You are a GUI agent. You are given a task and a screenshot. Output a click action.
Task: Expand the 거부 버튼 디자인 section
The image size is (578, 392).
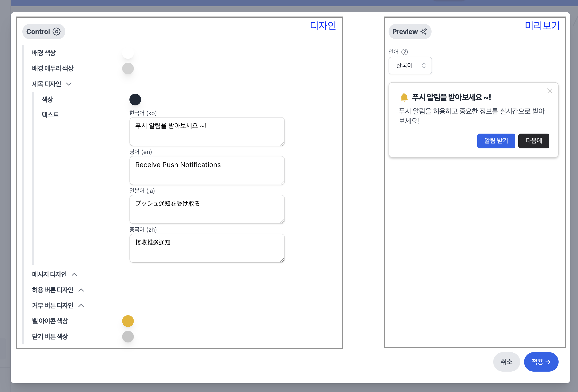pos(81,306)
